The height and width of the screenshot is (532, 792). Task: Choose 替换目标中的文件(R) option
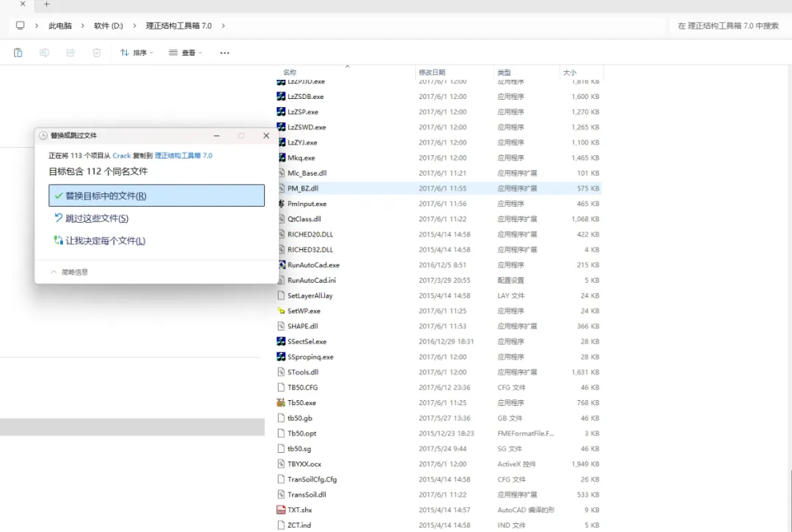[x=157, y=196]
